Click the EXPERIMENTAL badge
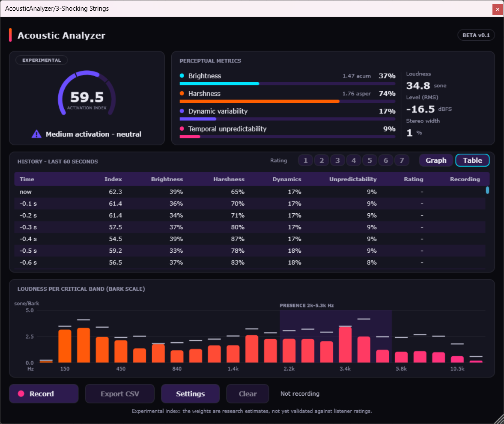This screenshot has height=424, width=504. click(42, 60)
